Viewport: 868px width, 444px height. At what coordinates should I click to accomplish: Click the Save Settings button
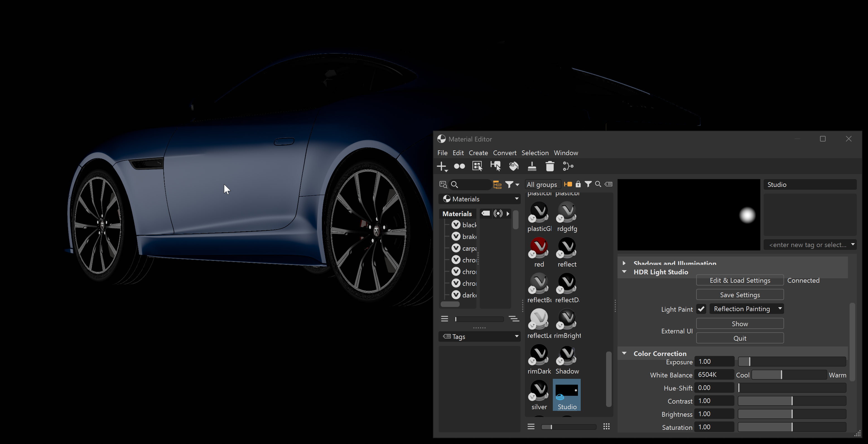tap(740, 294)
